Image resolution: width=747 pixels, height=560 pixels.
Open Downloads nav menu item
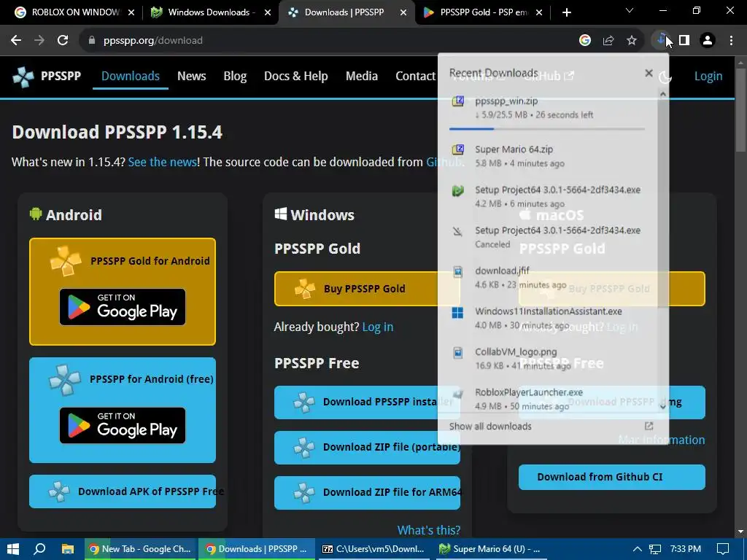[x=131, y=76]
